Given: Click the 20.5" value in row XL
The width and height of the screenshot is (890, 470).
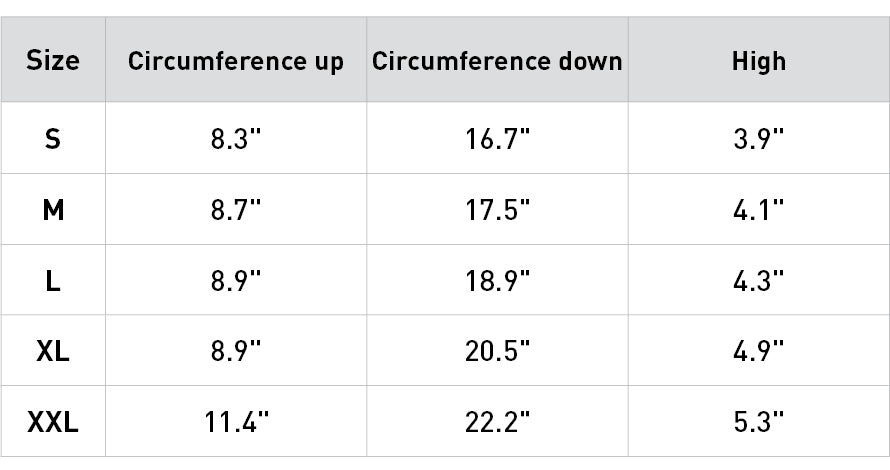Looking at the screenshot, I should [497, 351].
